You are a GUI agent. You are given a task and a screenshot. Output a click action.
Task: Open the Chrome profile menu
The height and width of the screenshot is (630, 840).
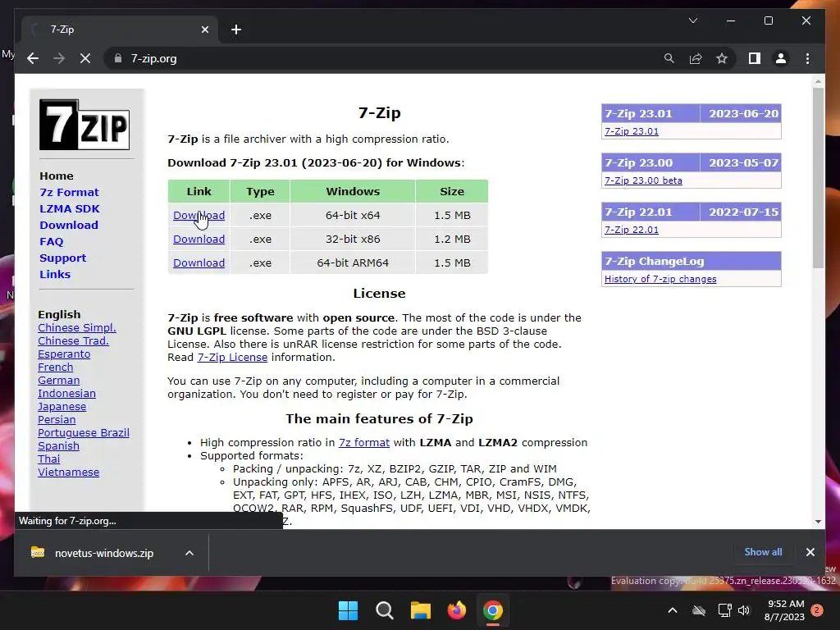[781, 58]
